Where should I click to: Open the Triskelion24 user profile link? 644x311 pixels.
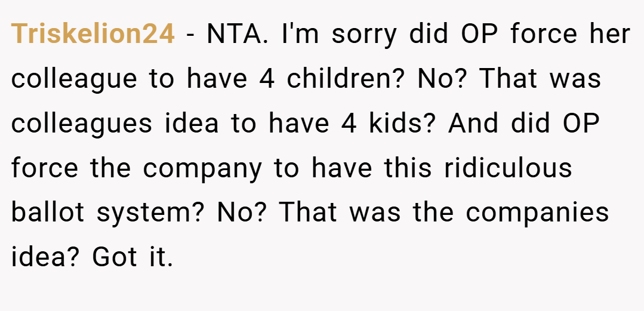pos(93,33)
